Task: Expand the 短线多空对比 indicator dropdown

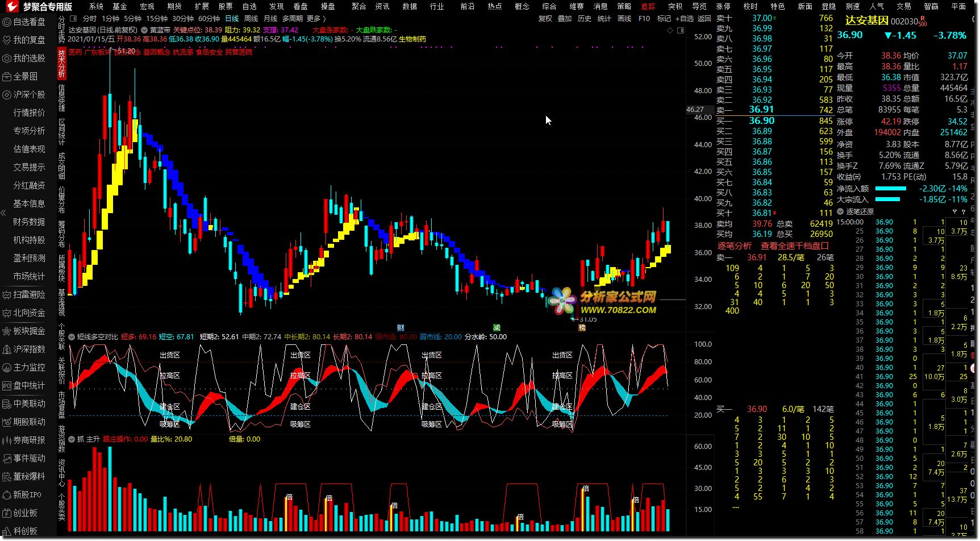Action: coord(72,337)
